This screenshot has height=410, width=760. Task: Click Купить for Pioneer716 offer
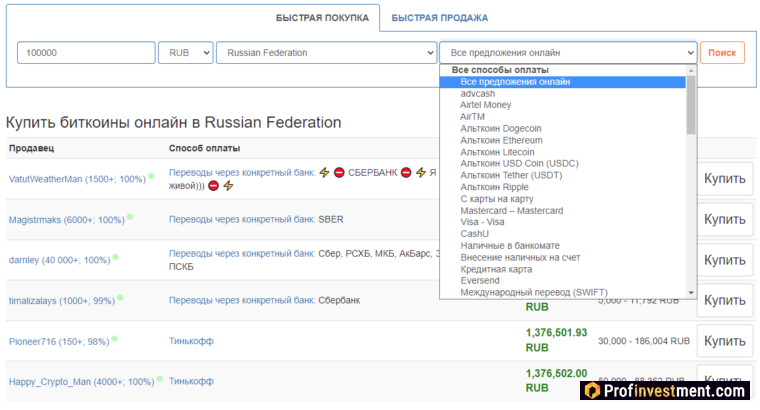coord(725,341)
